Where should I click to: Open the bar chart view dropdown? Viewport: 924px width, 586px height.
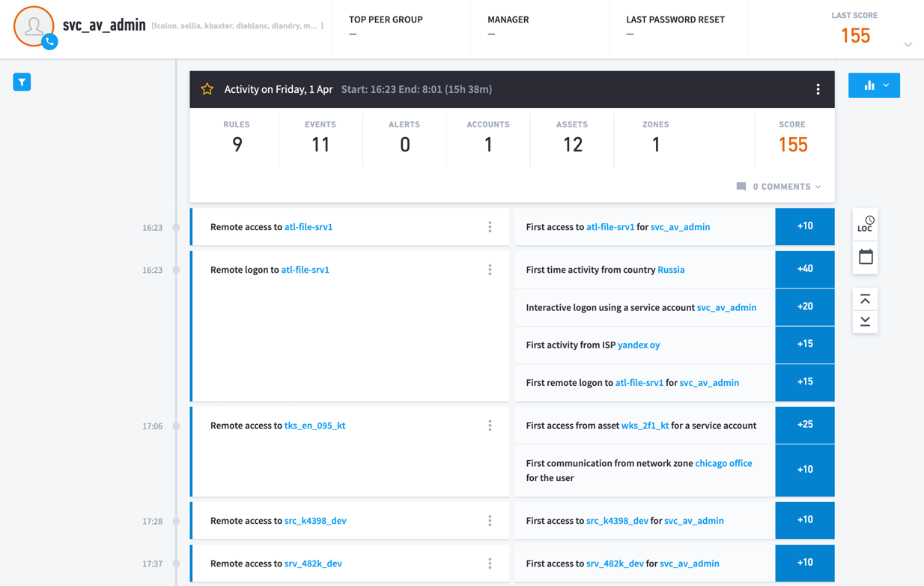coord(874,85)
